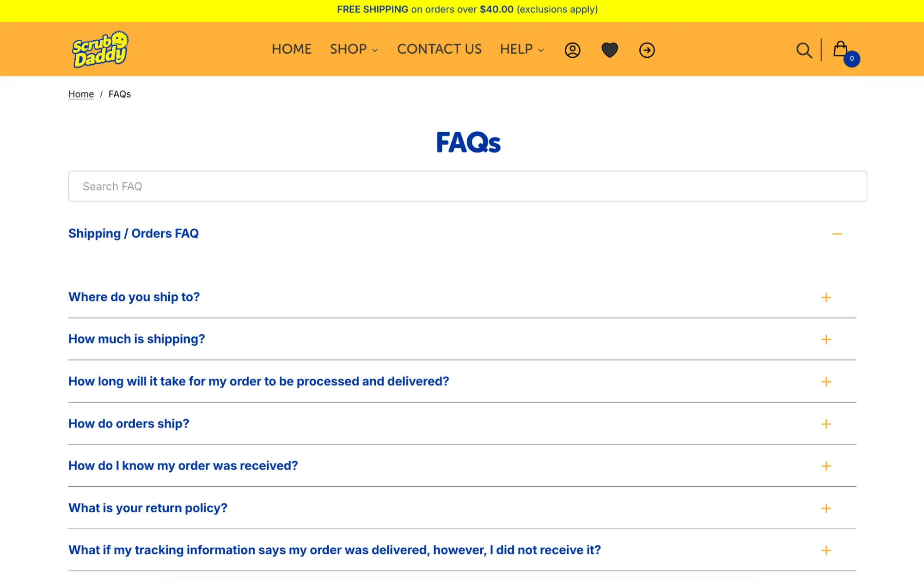
Task: Click the Scrub Daddy logo
Action: 100,49
